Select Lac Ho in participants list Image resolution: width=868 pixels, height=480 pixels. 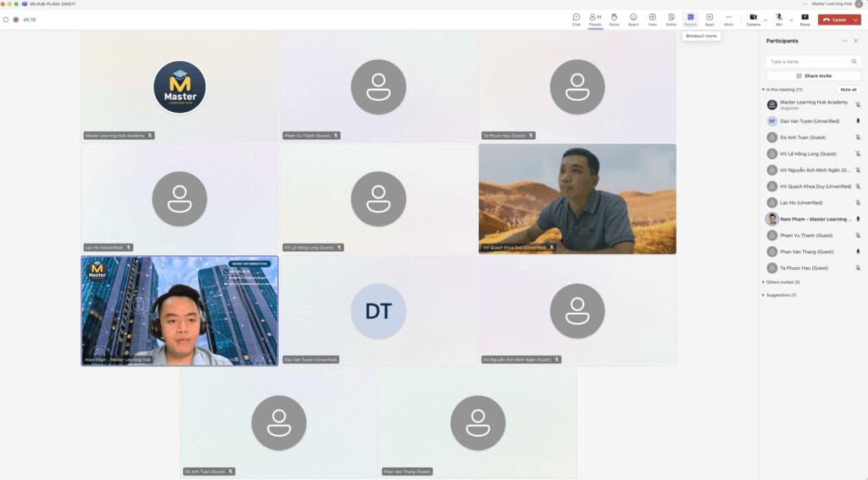coord(813,203)
